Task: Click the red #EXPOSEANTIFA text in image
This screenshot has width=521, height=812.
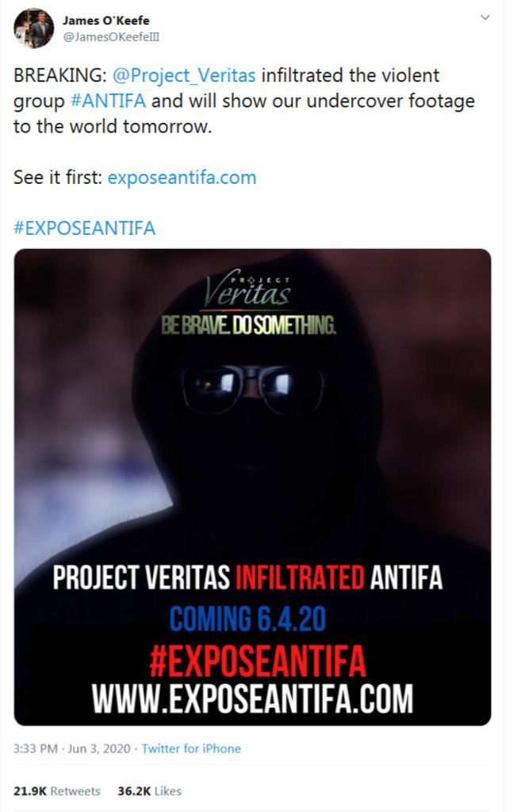Action: pyautogui.click(x=258, y=661)
